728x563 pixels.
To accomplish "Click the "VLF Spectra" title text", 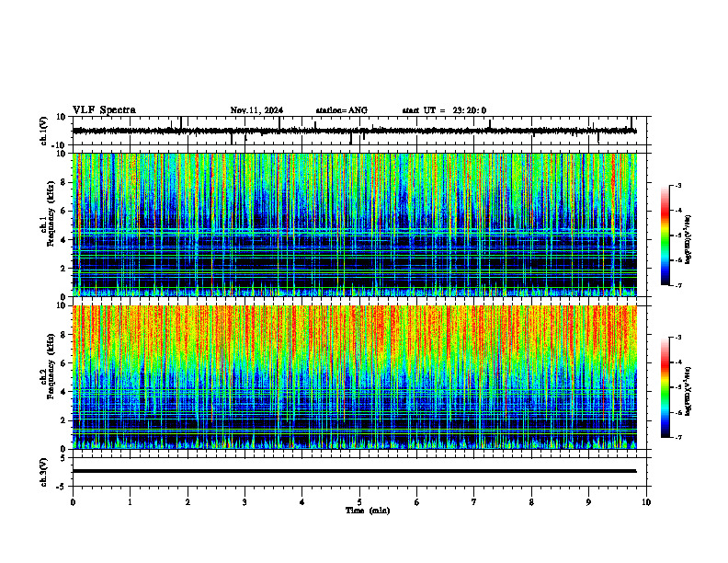I will (x=104, y=110).
